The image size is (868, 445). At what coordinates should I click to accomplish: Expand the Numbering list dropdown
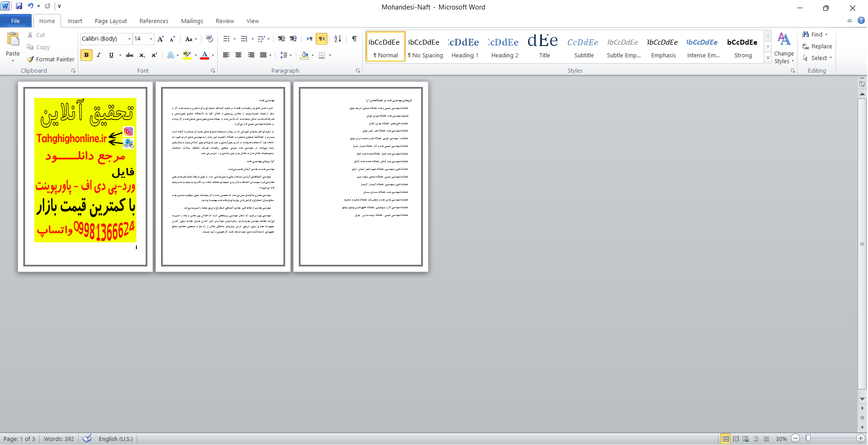[x=252, y=39]
